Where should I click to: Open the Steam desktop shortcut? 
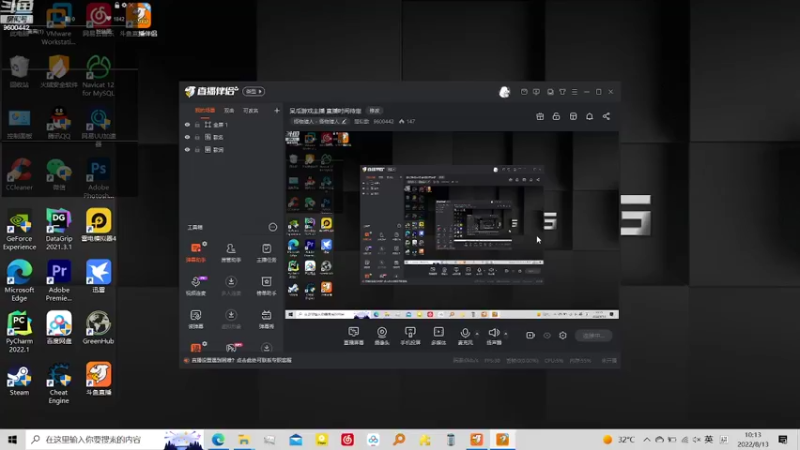[x=19, y=381]
